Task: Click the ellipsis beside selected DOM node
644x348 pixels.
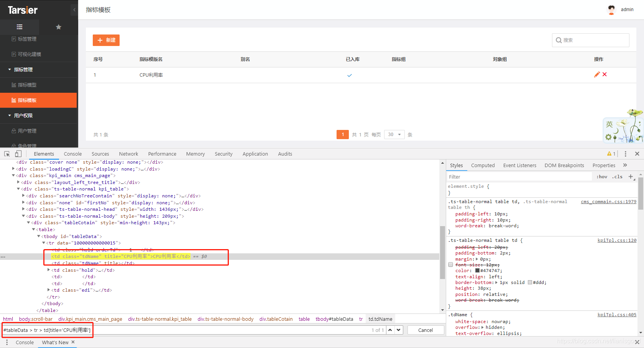Action: coord(3,257)
